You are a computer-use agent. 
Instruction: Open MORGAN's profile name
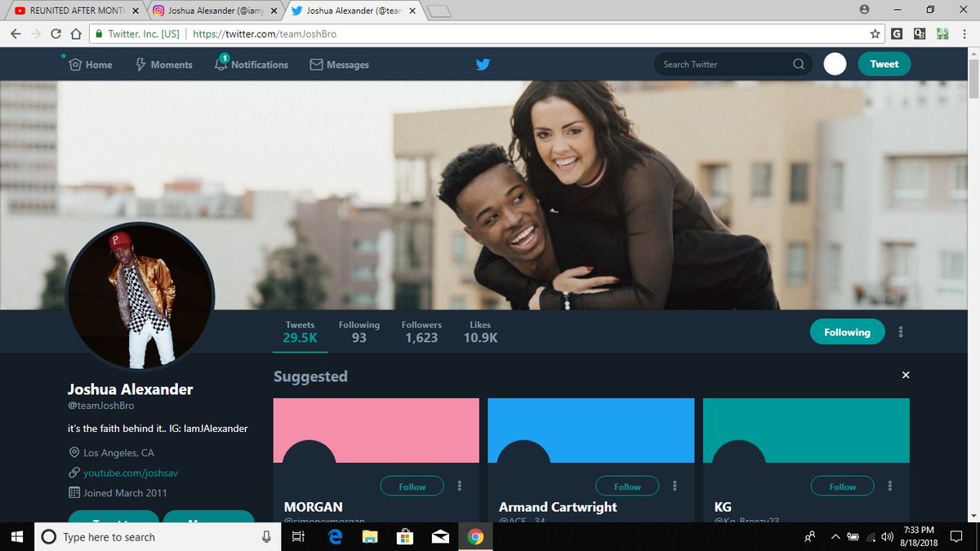[x=314, y=507]
